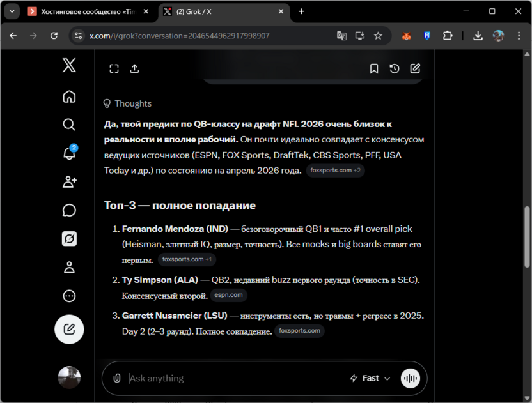Click the compose Post round button
The image size is (532, 403).
(x=69, y=329)
